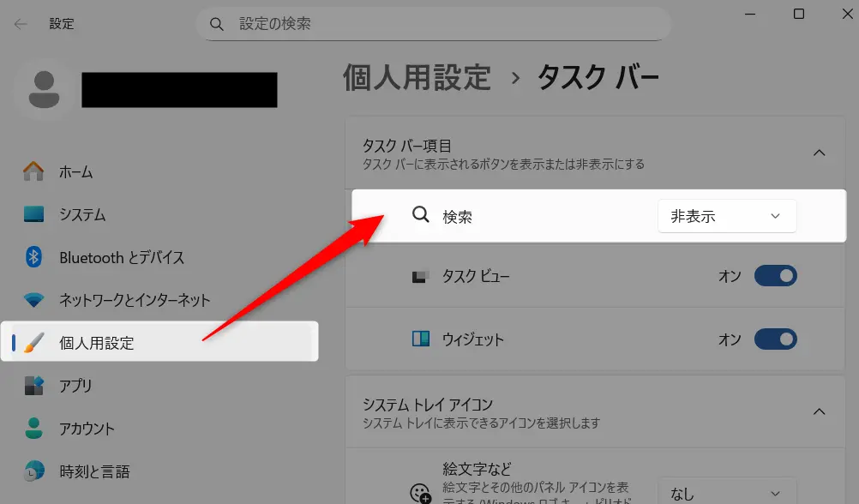Click the back arrow button

click(x=19, y=23)
